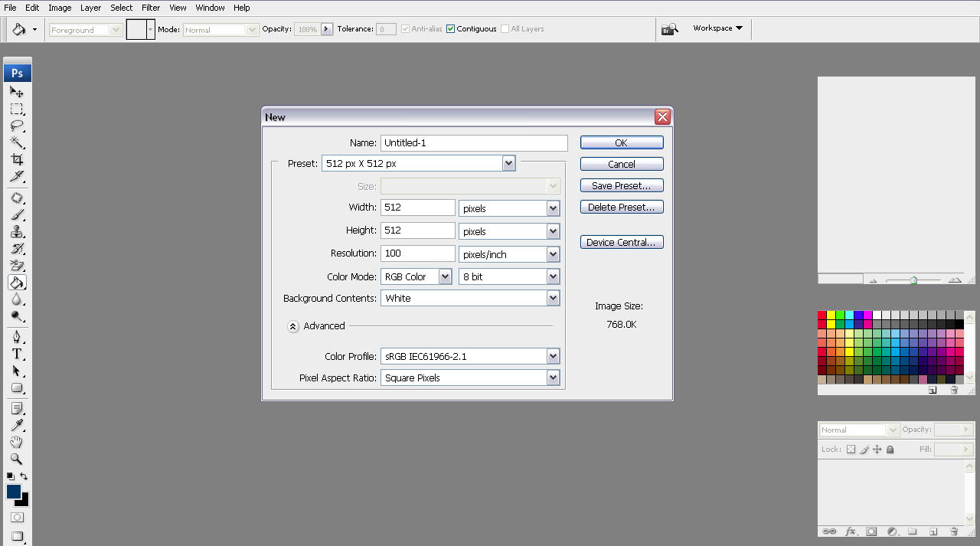Reset default foreground and background colors
Screen dimensions: 980x546
point(11,476)
